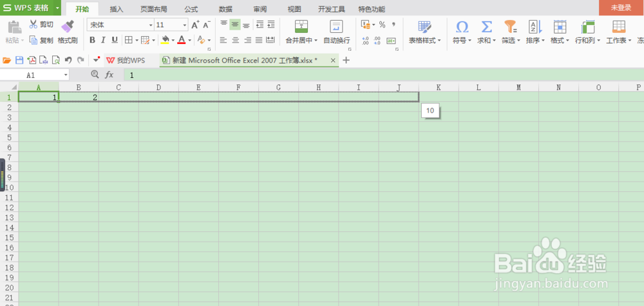Click the Cut (剪切) scissors icon
The width and height of the screenshot is (644, 306).
33,24
